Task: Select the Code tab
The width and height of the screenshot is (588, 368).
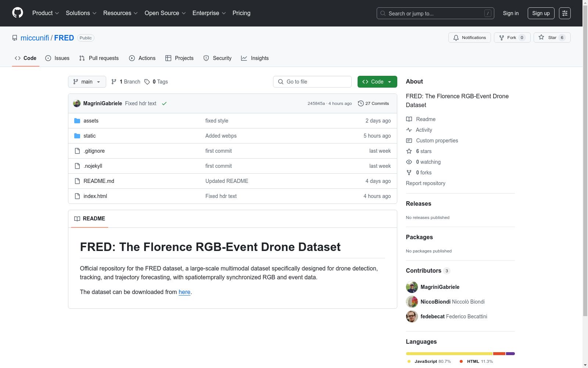Action: tap(26, 58)
